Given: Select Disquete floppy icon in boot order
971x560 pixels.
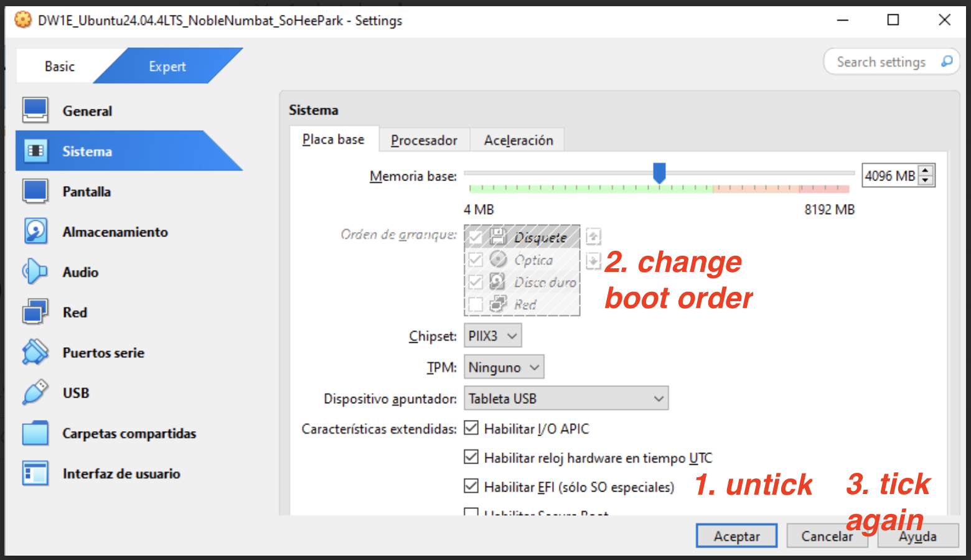Looking at the screenshot, I should pyautogui.click(x=498, y=236).
